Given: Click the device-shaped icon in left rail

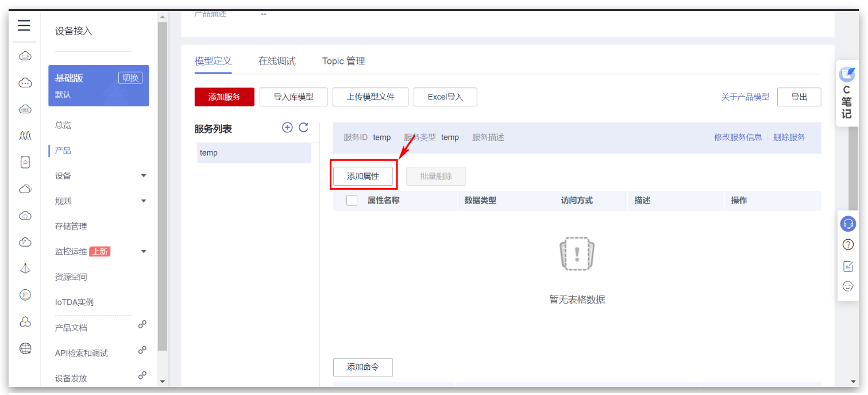Looking at the screenshot, I should click(25, 162).
